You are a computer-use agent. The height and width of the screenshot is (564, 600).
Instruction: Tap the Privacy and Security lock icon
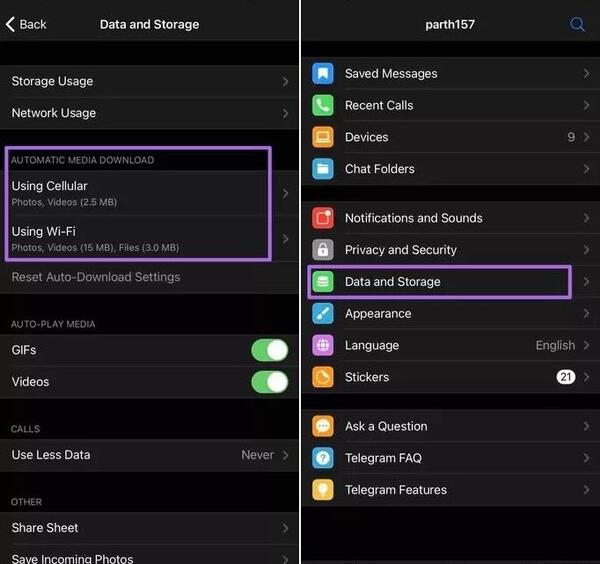(323, 250)
